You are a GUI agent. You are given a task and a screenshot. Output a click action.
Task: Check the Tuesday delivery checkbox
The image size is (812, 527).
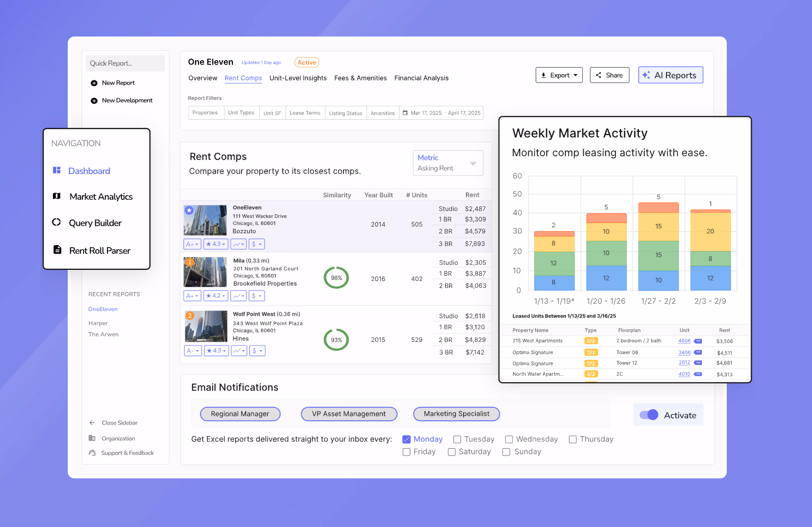click(x=457, y=439)
